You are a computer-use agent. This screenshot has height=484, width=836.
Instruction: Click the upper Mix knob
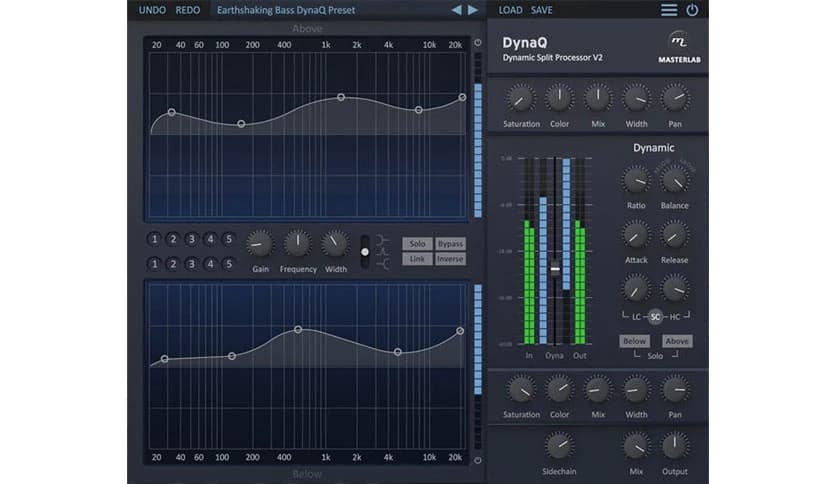point(598,99)
